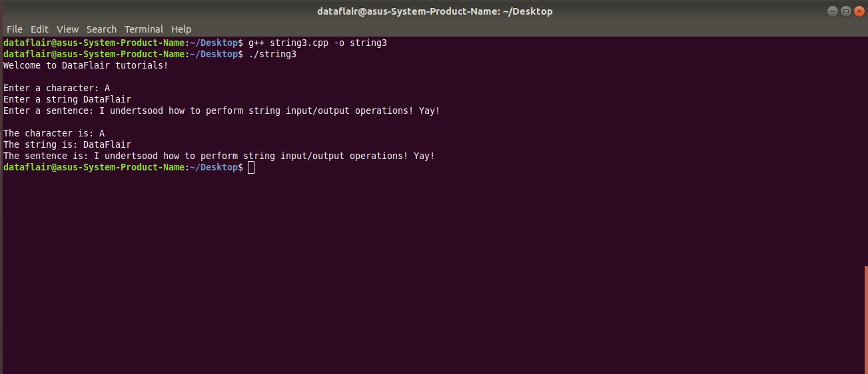The width and height of the screenshot is (868, 374).
Task: Open the Edit menu
Action: point(39,29)
